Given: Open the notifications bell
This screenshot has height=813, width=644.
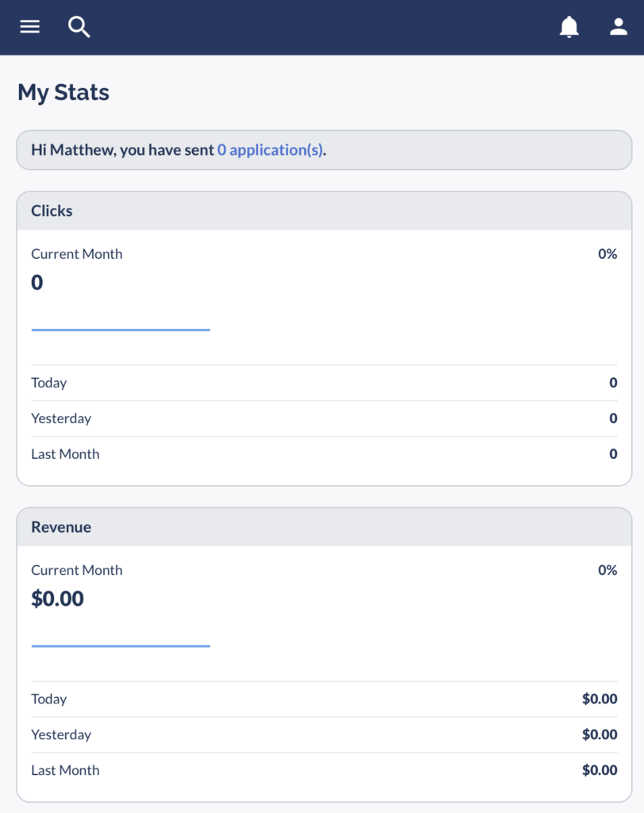Looking at the screenshot, I should 569,27.
